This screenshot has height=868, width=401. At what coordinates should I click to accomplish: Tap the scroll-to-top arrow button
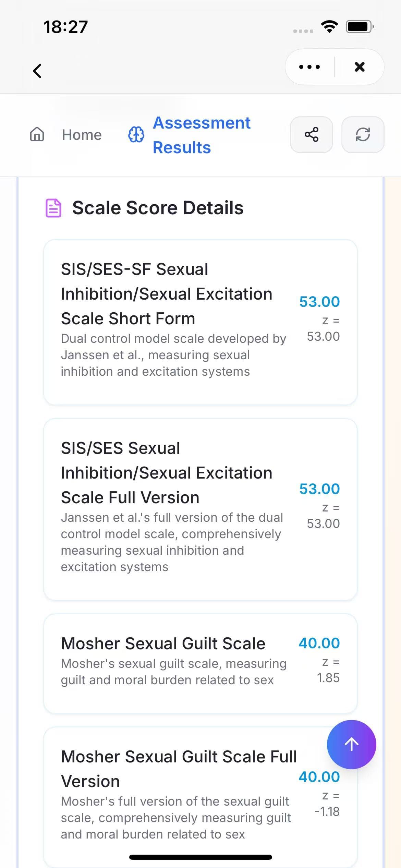point(351,745)
